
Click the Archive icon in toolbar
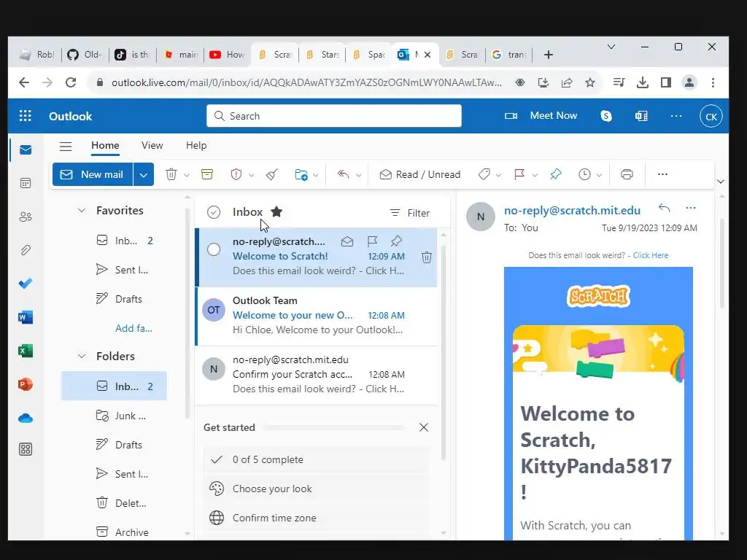[207, 174]
